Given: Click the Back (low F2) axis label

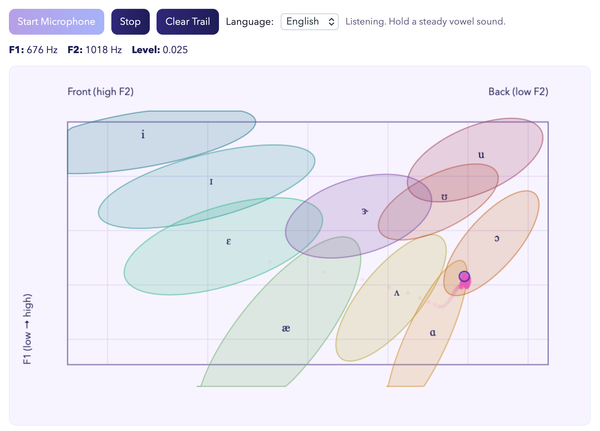Looking at the screenshot, I should coord(518,92).
